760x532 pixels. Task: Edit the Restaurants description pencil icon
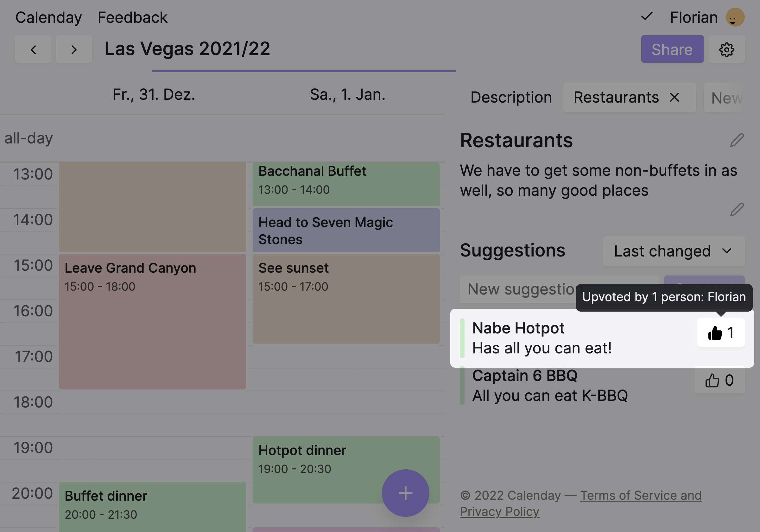(x=737, y=209)
